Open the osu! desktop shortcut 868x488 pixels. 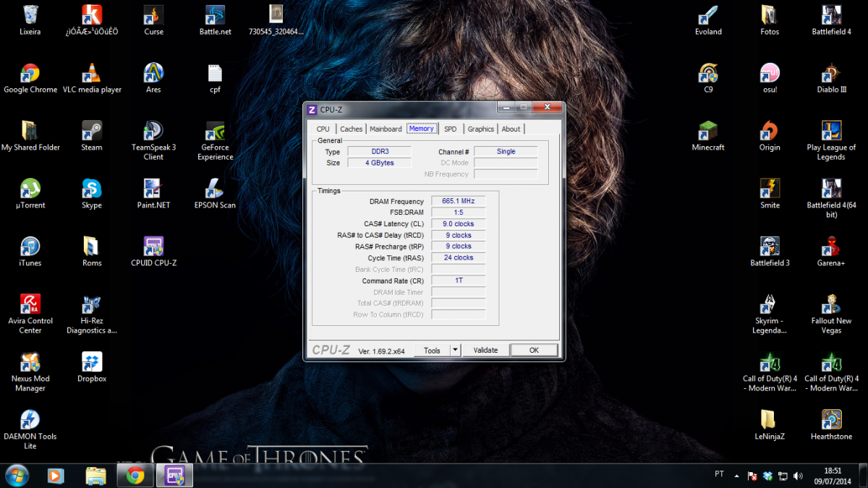(770, 78)
